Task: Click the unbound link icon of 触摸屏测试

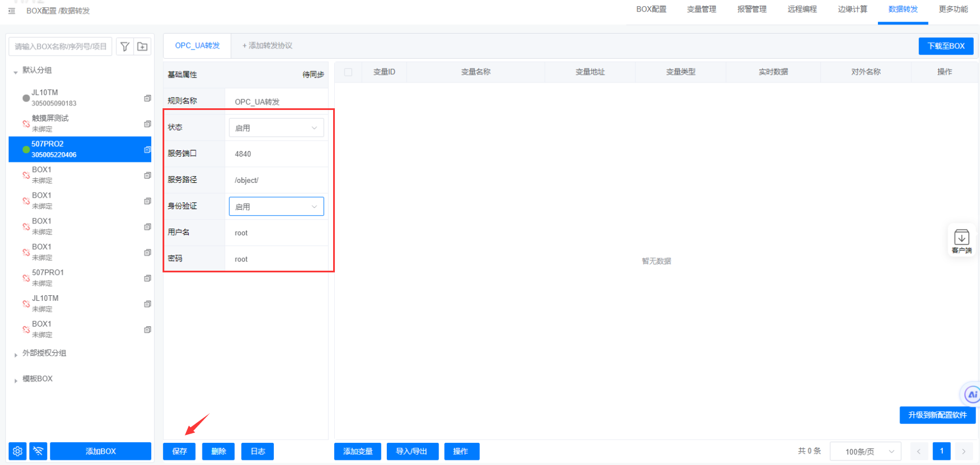Action: coord(26,124)
